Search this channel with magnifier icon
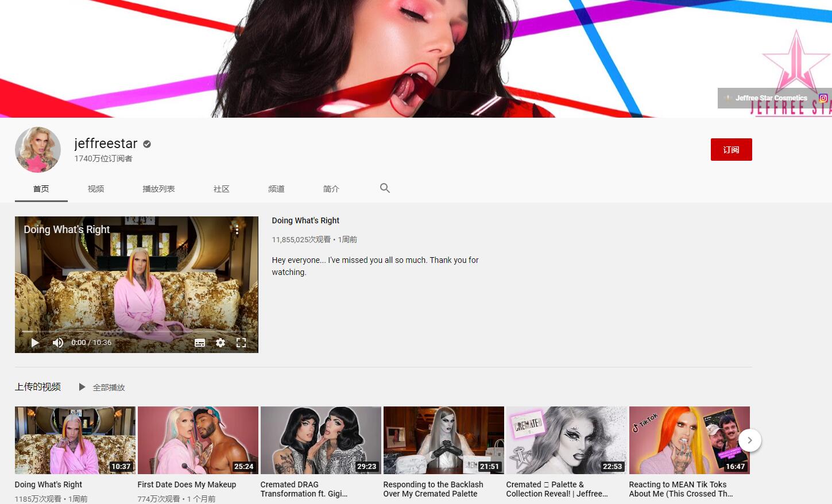The width and height of the screenshot is (832, 504). click(x=385, y=188)
